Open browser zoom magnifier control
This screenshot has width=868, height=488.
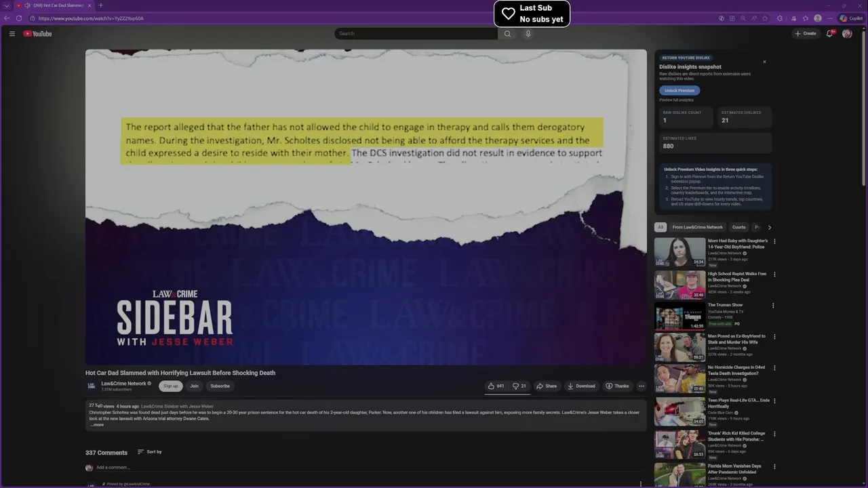[x=743, y=18]
